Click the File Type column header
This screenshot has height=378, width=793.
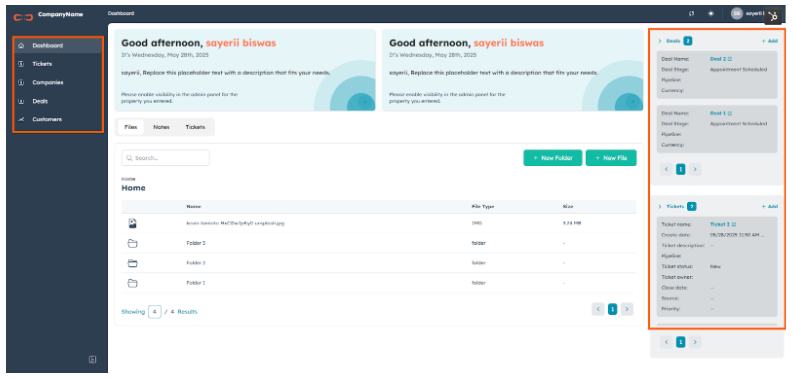(482, 206)
